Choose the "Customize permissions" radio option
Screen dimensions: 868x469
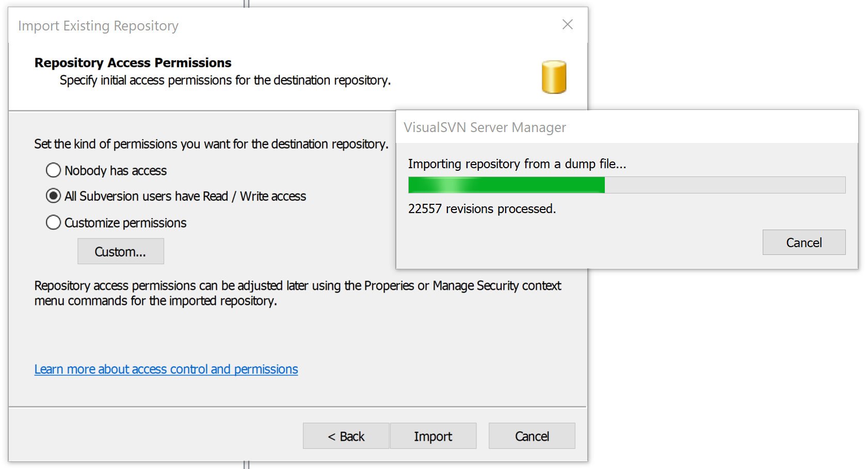[53, 223]
